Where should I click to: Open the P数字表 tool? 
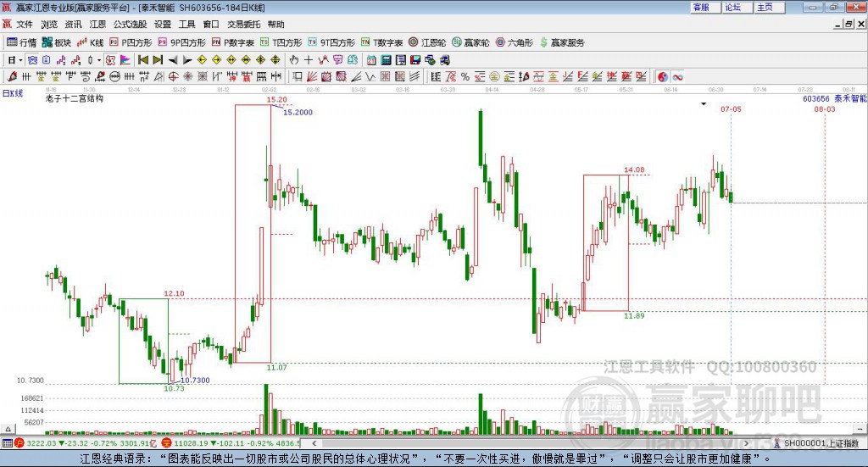point(232,42)
